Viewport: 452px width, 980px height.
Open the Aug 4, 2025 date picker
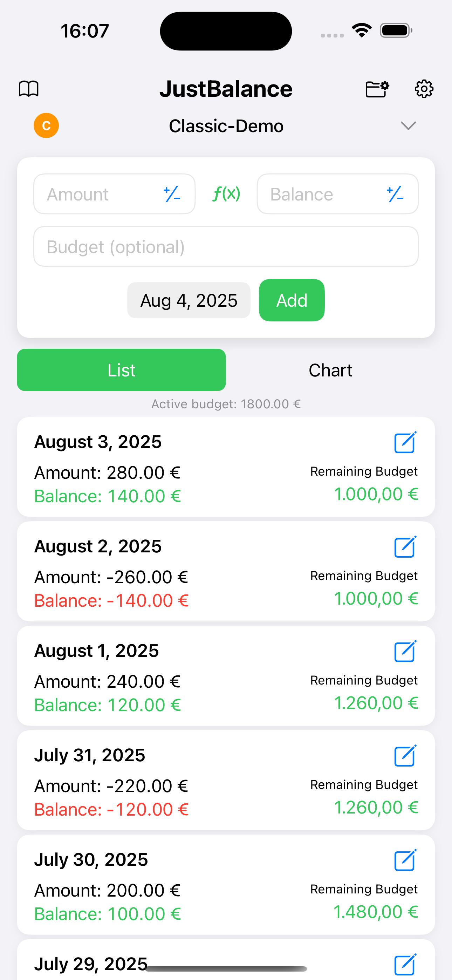point(189,300)
